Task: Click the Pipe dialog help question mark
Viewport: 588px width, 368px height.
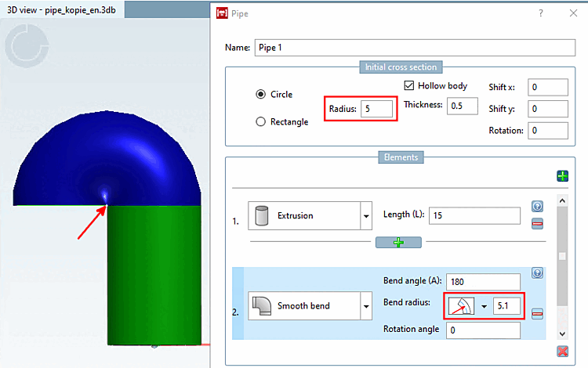Action: tap(541, 13)
